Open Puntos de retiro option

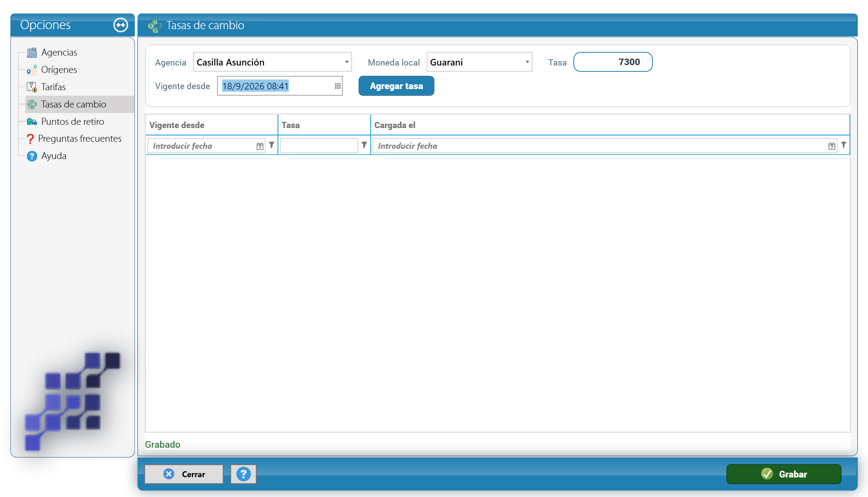72,121
